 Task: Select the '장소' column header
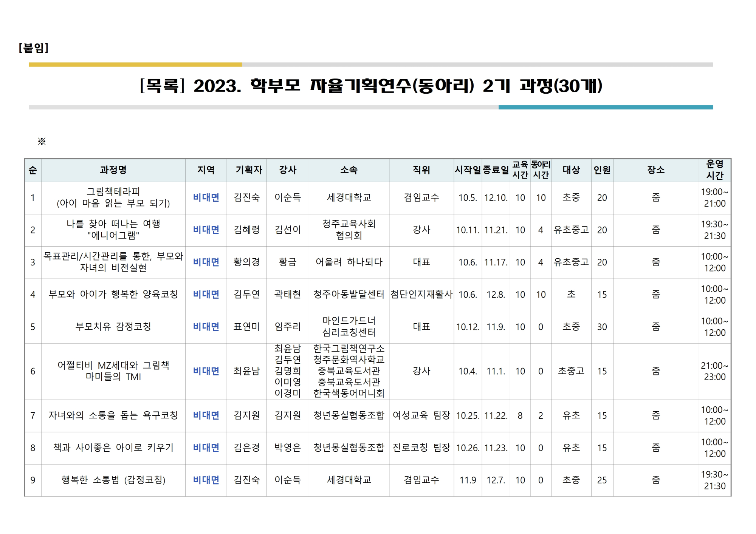pos(656,170)
